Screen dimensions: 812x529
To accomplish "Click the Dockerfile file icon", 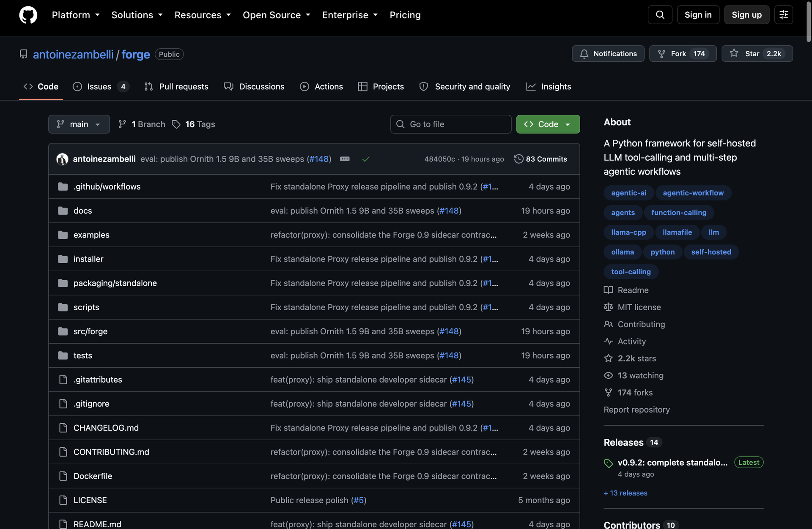I will (63, 476).
